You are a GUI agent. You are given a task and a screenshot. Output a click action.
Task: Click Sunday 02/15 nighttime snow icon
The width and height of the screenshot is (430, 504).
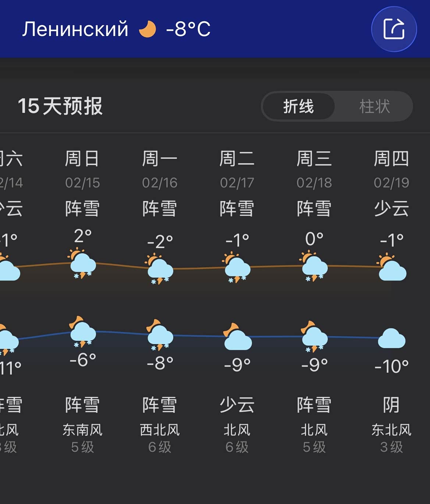pyautogui.click(x=82, y=332)
